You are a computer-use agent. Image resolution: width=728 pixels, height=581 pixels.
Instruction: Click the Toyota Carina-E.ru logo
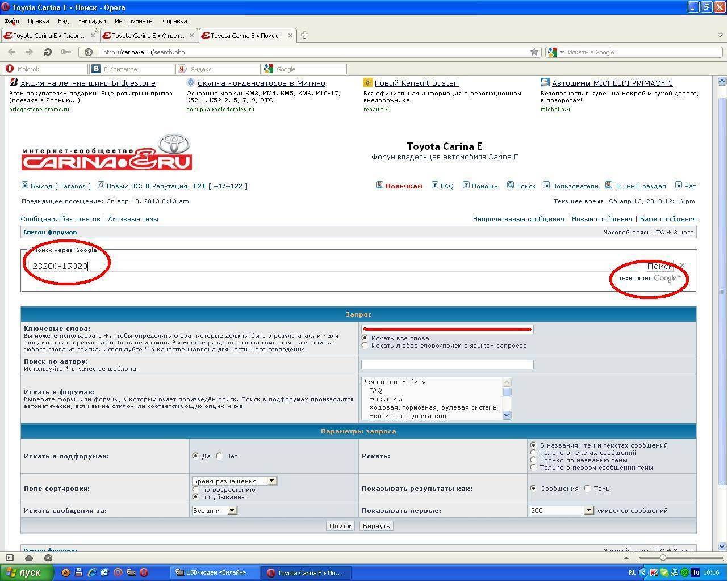[107, 153]
